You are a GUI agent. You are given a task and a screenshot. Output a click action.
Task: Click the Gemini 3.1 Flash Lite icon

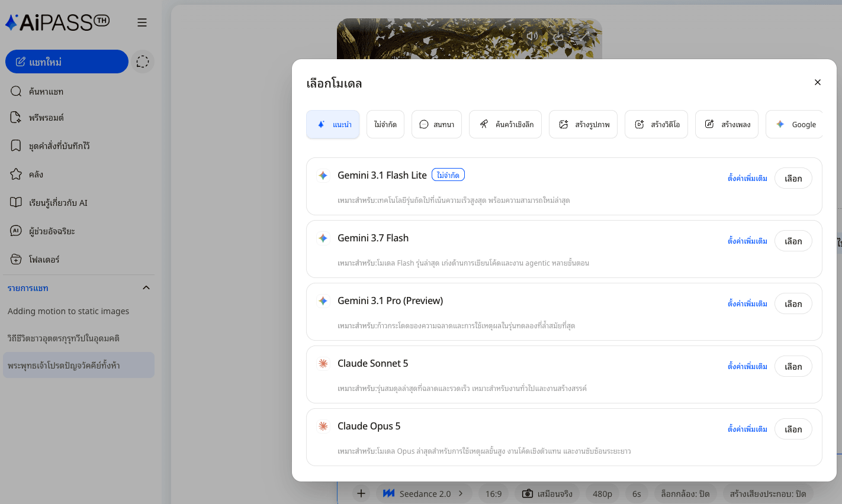click(323, 176)
